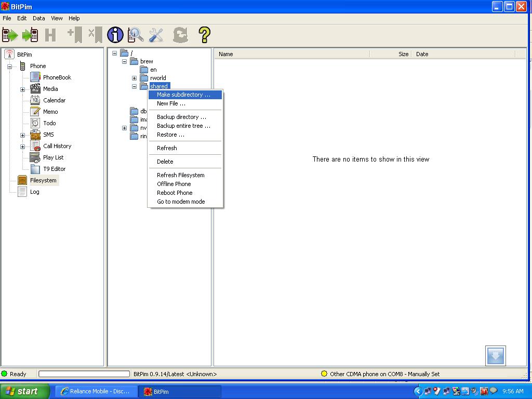Open the Data menu
The height and width of the screenshot is (399, 532).
(x=38, y=18)
